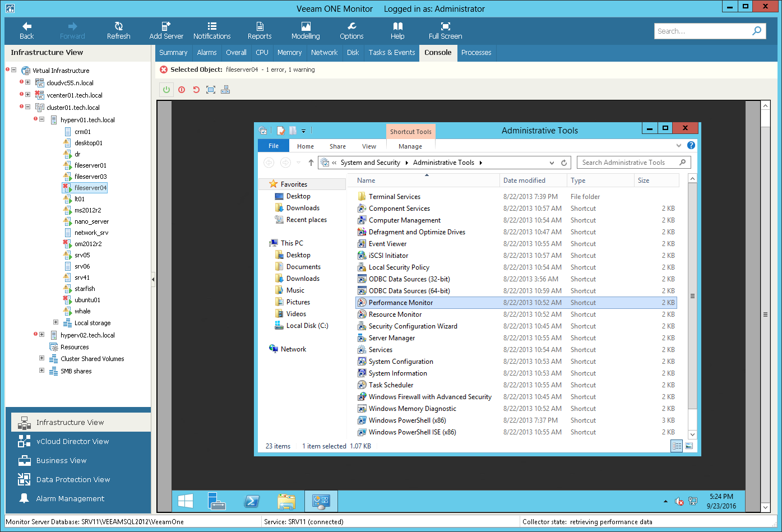Image resolution: width=782 pixels, height=532 pixels.
Task: Click the Veeam search input field
Action: pos(701,31)
